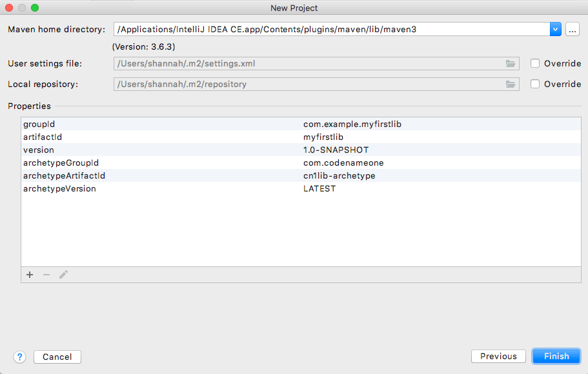Click the Maven home directory combo box

323,29
